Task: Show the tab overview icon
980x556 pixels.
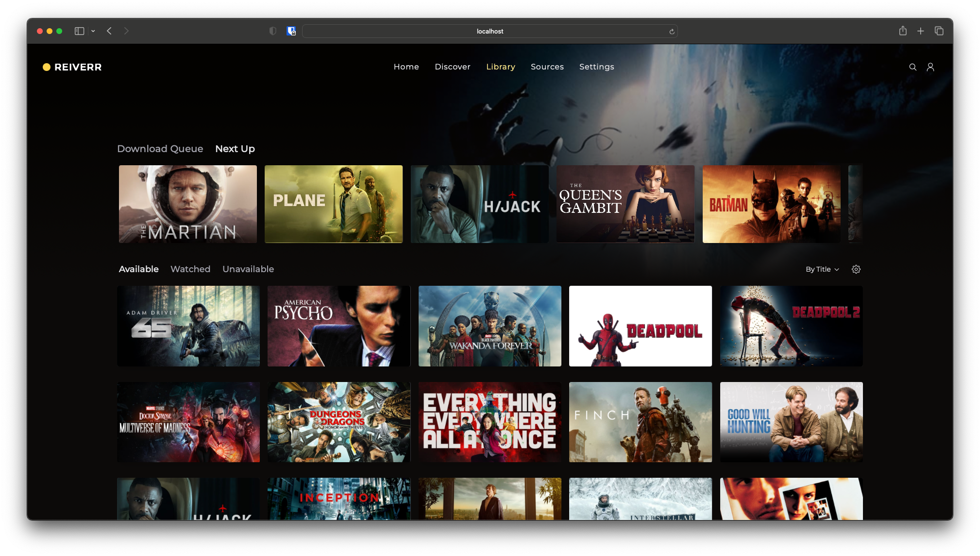Action: pyautogui.click(x=939, y=31)
